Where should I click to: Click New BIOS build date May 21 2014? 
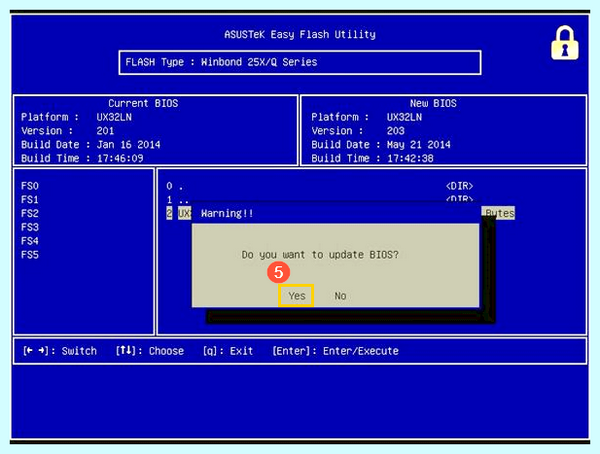coord(419,145)
